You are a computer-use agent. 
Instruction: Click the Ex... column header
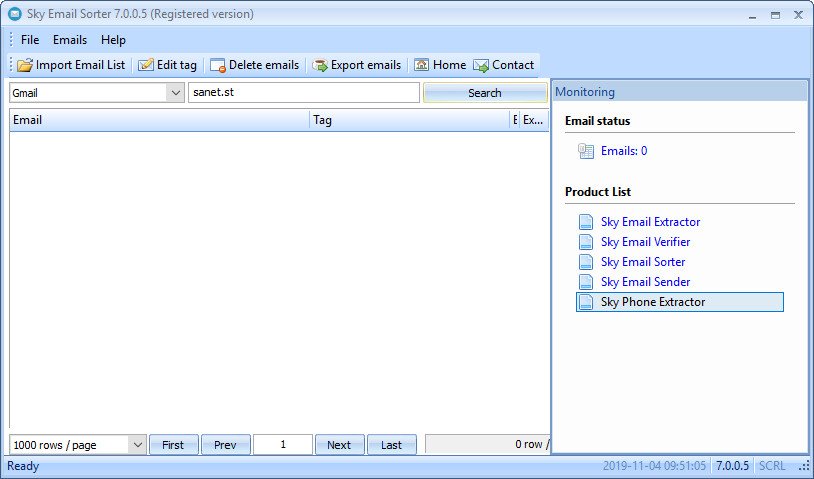(x=534, y=120)
